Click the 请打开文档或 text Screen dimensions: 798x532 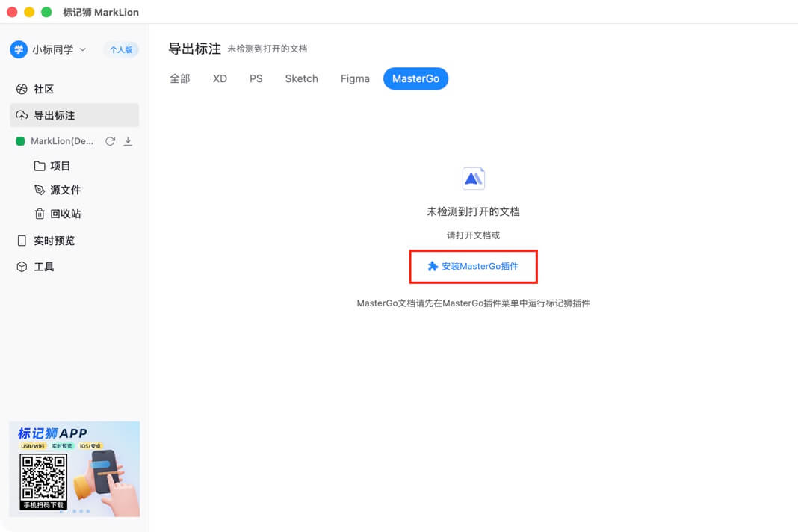473,235
